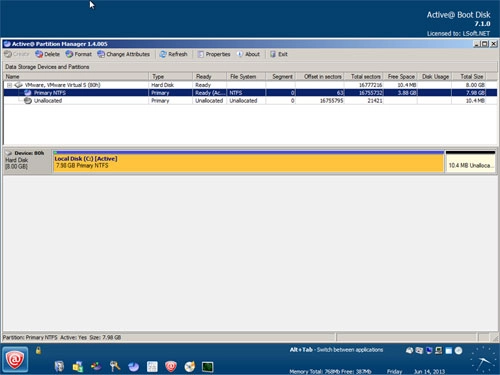Click the computer network tray icon

(x=439, y=350)
